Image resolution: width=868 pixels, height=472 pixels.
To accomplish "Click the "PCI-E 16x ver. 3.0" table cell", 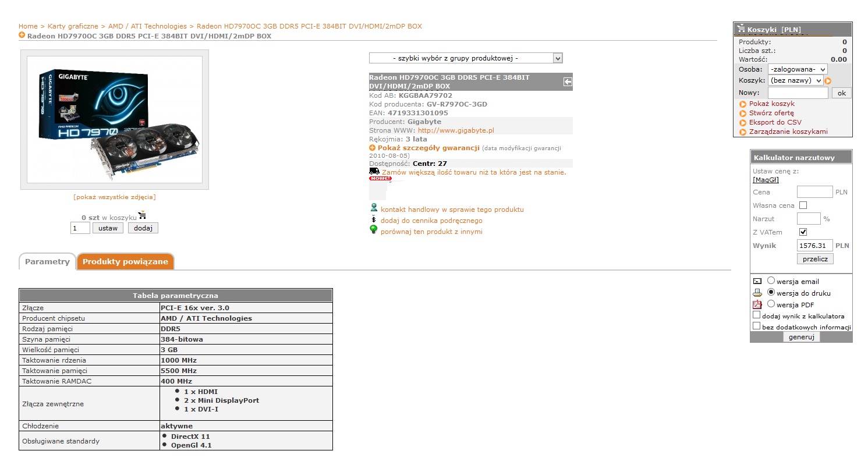I will pyautogui.click(x=246, y=308).
